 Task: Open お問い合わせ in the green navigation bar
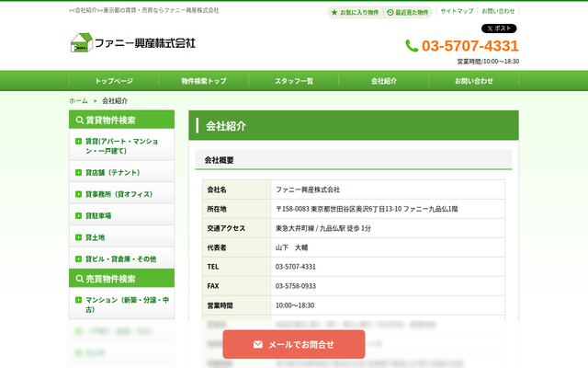coord(474,81)
